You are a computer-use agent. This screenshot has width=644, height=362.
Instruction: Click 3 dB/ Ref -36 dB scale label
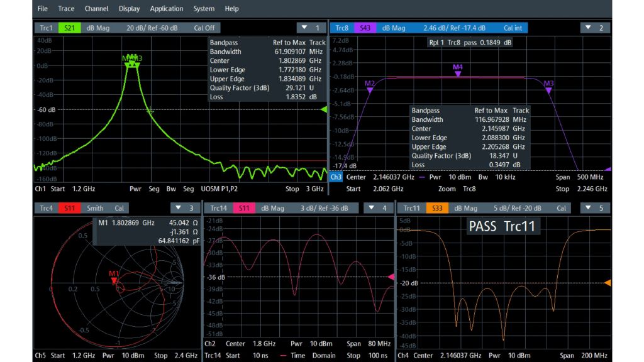pos(324,208)
